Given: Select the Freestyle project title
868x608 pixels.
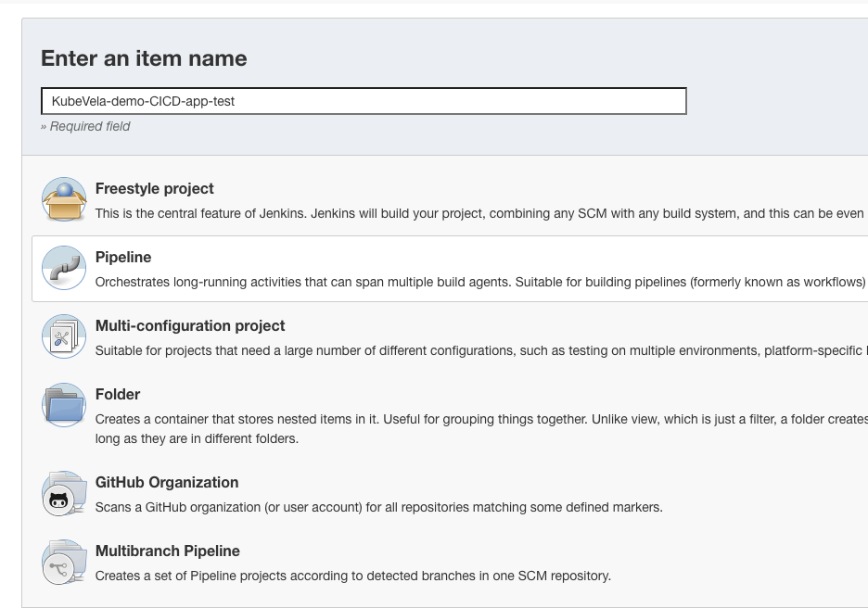Looking at the screenshot, I should pos(155,189).
